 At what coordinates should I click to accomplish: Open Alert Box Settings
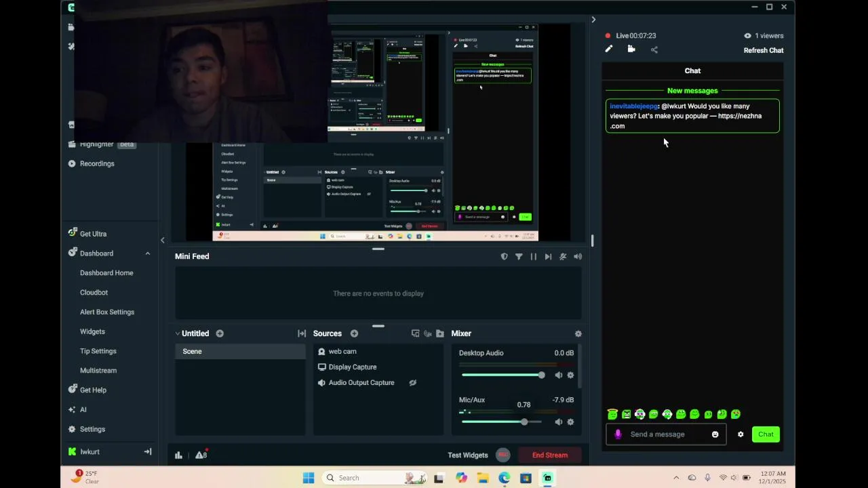click(107, 312)
